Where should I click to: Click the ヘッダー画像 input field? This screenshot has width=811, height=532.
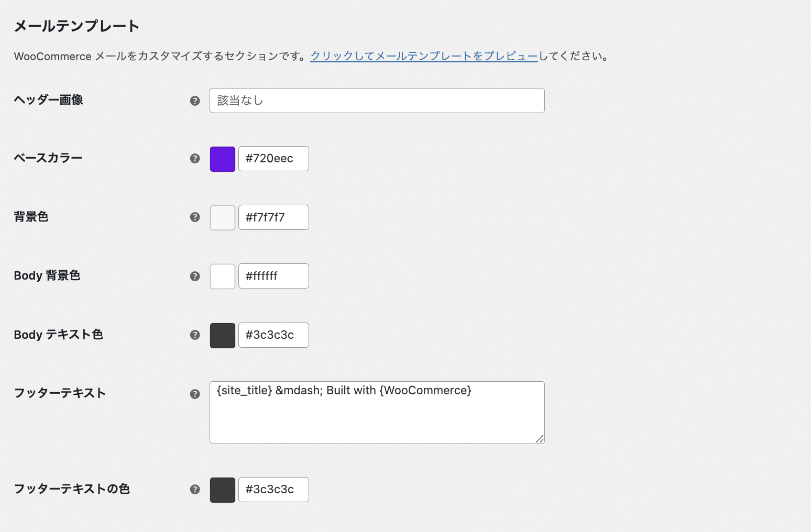pos(377,101)
